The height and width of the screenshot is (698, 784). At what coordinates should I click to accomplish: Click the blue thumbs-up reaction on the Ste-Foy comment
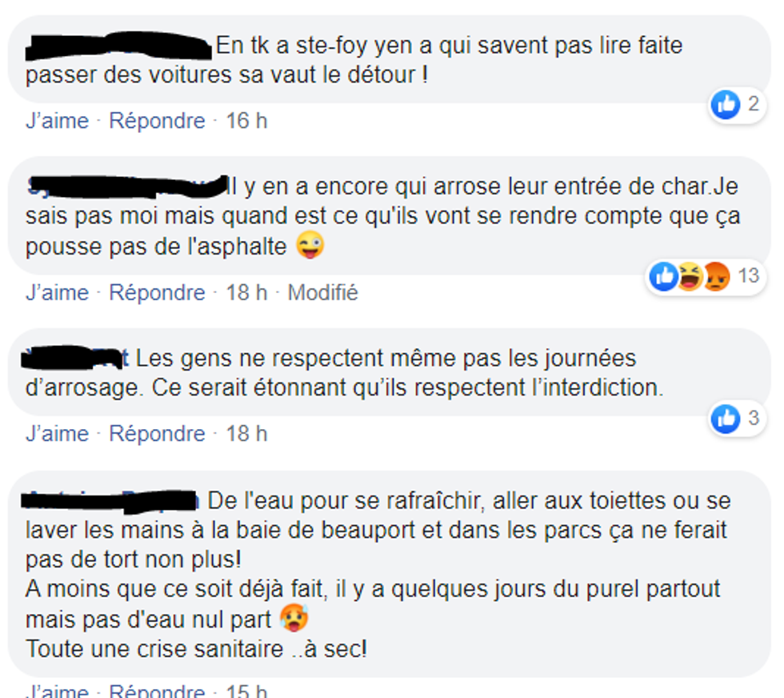(726, 104)
